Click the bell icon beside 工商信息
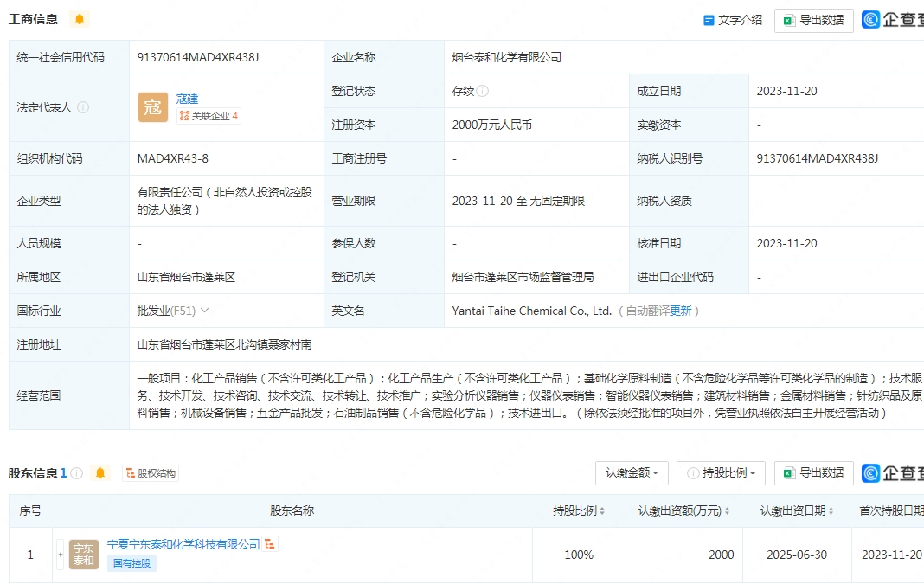The height and width of the screenshot is (584, 924). coord(80,19)
